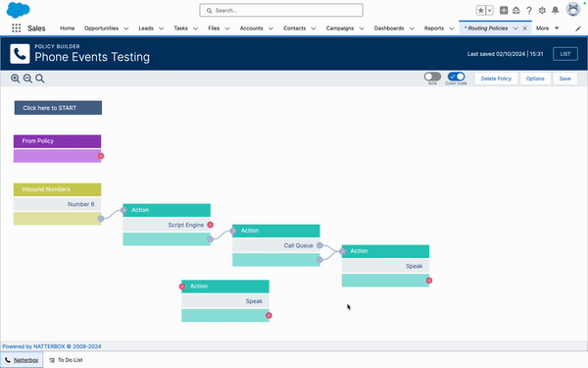Select the Call Queue Action node header
588x368 pixels.
click(276, 231)
